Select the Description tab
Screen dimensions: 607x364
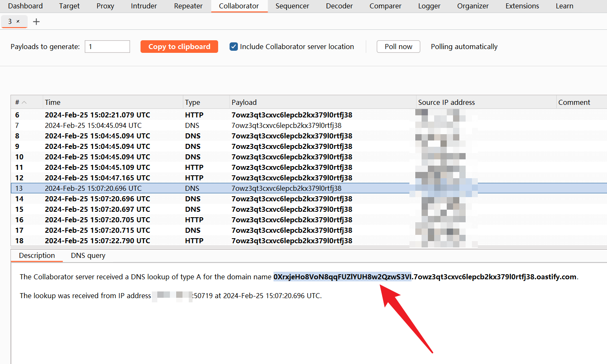pos(37,255)
